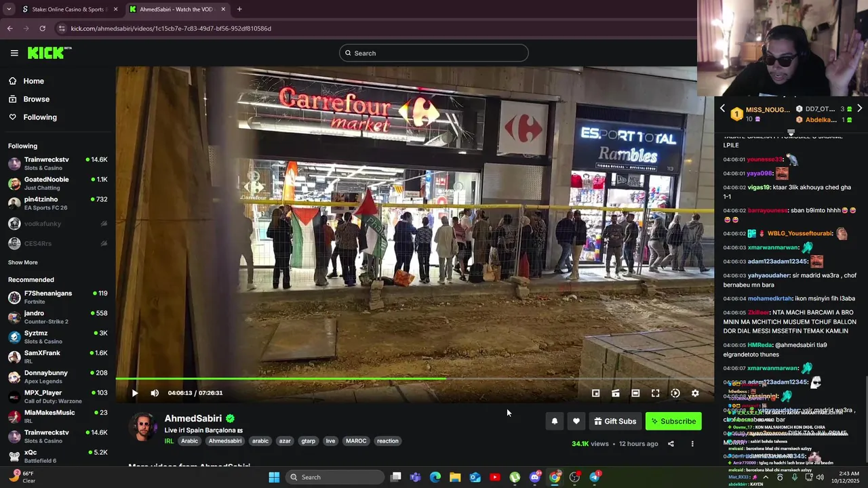Click the green Subscribe button
Viewport: 868px width, 488px height.
click(x=673, y=422)
